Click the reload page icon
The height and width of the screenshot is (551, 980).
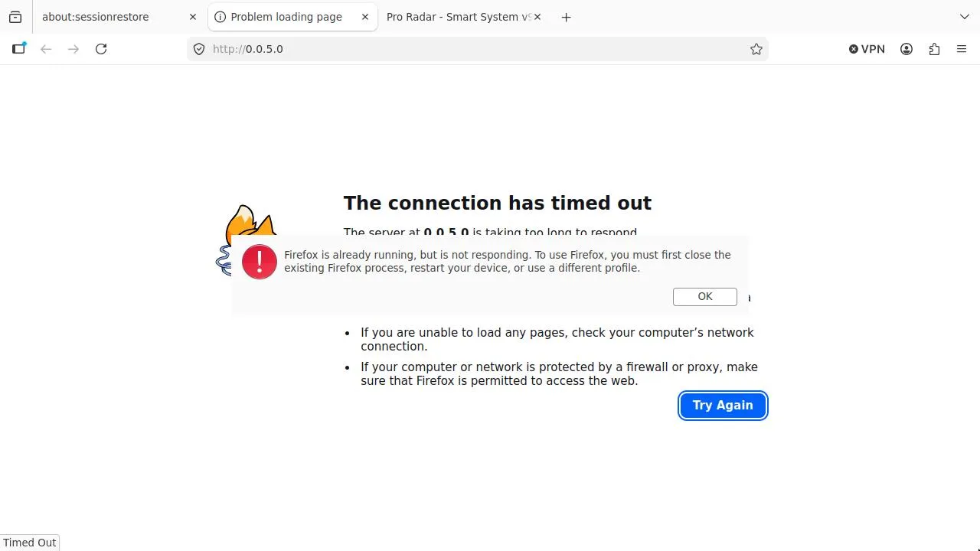click(x=101, y=49)
